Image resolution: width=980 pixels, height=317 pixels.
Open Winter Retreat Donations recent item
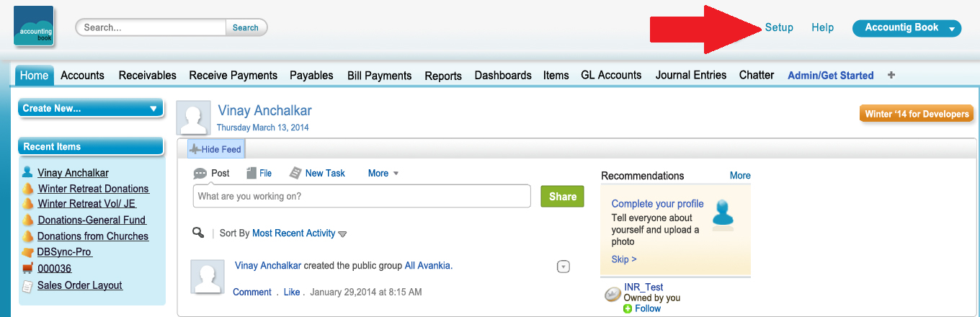pyautogui.click(x=93, y=189)
